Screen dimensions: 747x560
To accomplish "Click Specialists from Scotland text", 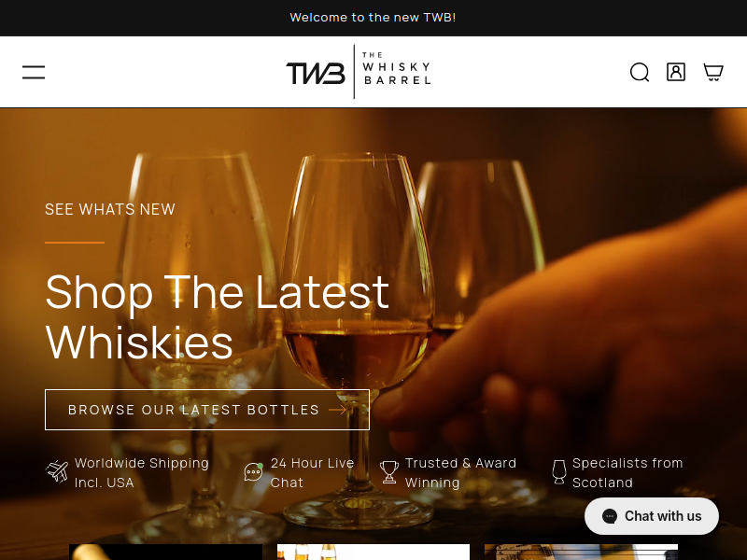I will (x=627, y=473).
